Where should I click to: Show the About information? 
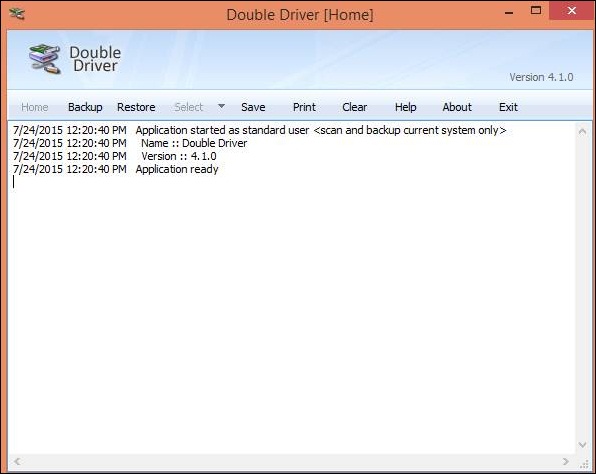click(457, 107)
